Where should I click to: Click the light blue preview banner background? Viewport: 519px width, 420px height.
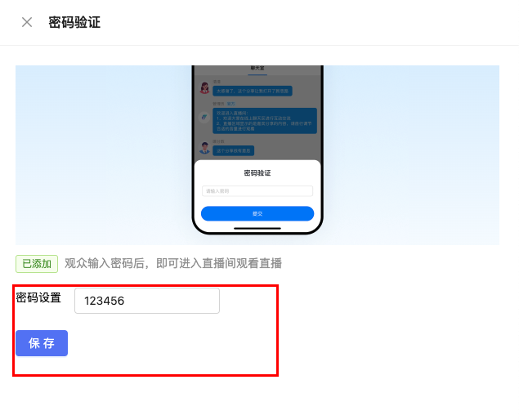99,155
